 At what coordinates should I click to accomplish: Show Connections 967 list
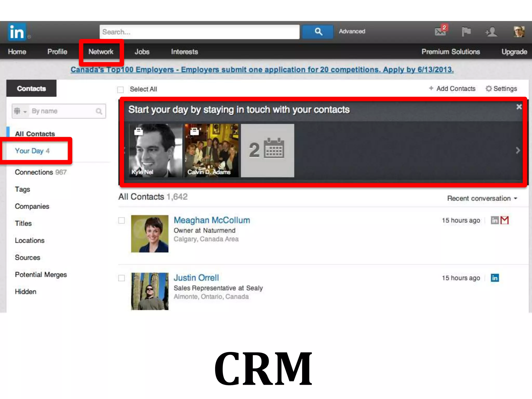(41, 172)
